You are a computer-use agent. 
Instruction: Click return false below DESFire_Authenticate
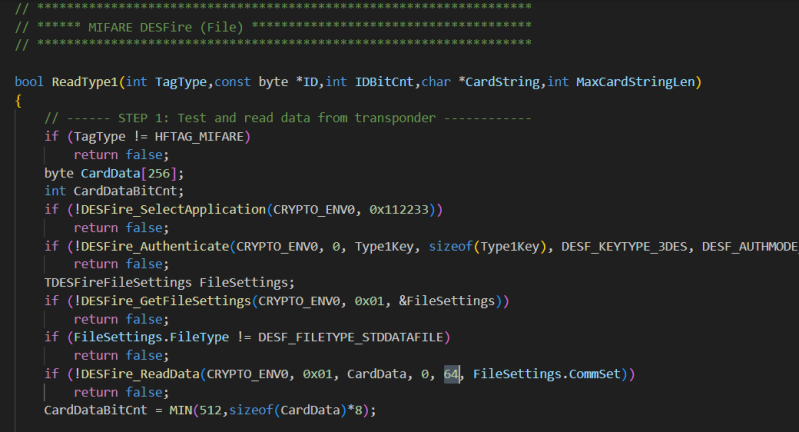coord(120,264)
